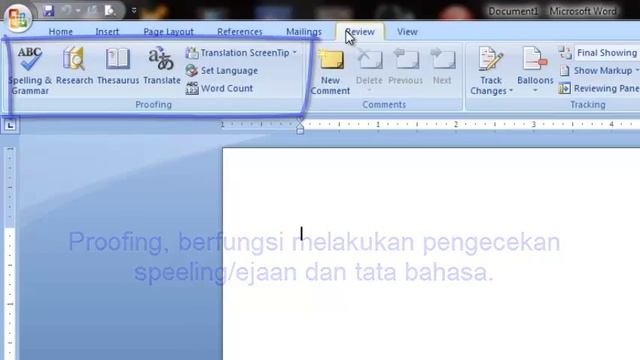Image resolution: width=640 pixels, height=360 pixels.
Task: Open the Page Layout tab
Action: pyautogui.click(x=168, y=32)
